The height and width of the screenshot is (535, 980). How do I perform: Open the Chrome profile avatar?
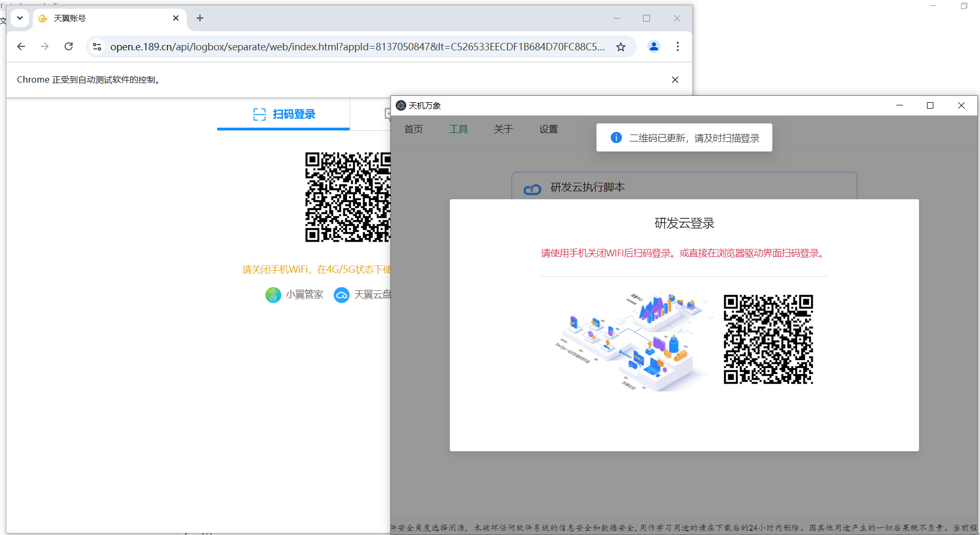point(654,47)
